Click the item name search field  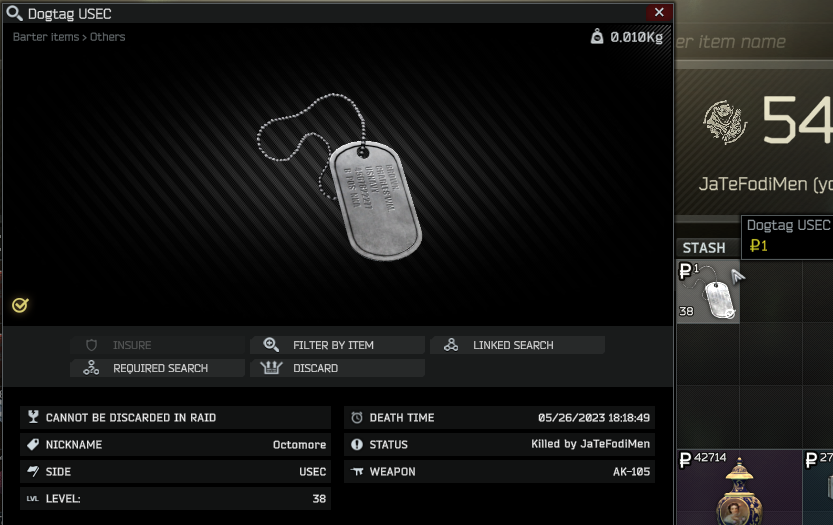pyautogui.click(x=754, y=41)
